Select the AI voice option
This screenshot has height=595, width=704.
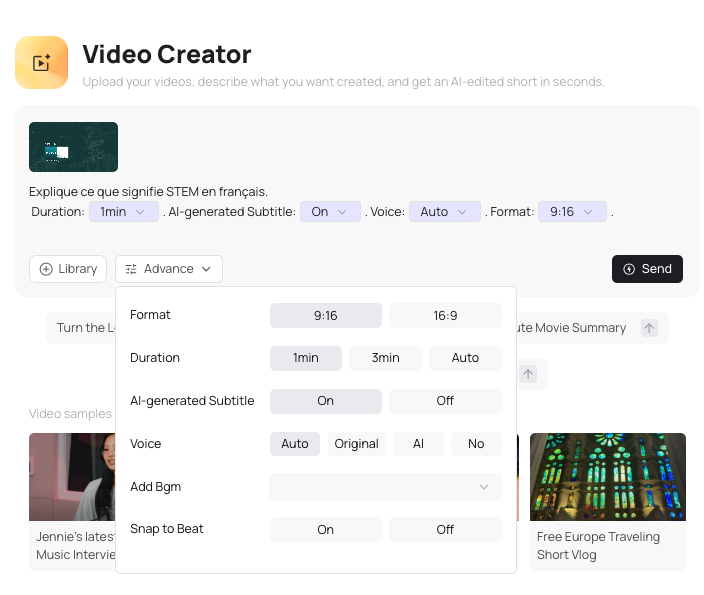click(418, 444)
